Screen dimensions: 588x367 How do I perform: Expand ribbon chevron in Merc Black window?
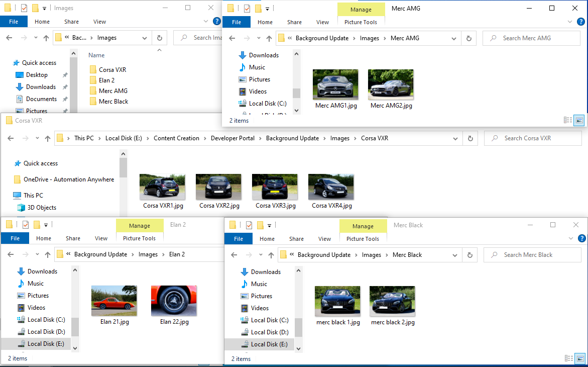tap(571, 238)
